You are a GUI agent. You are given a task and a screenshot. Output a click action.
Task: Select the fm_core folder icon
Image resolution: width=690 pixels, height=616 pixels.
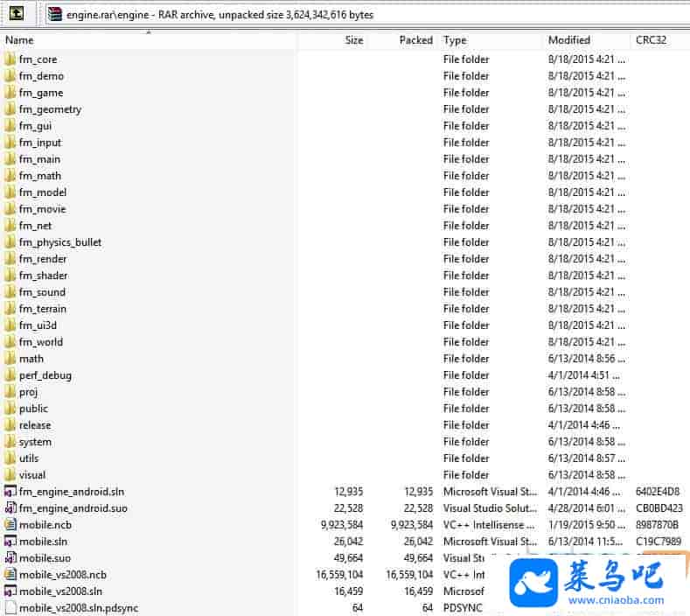click(x=10, y=59)
